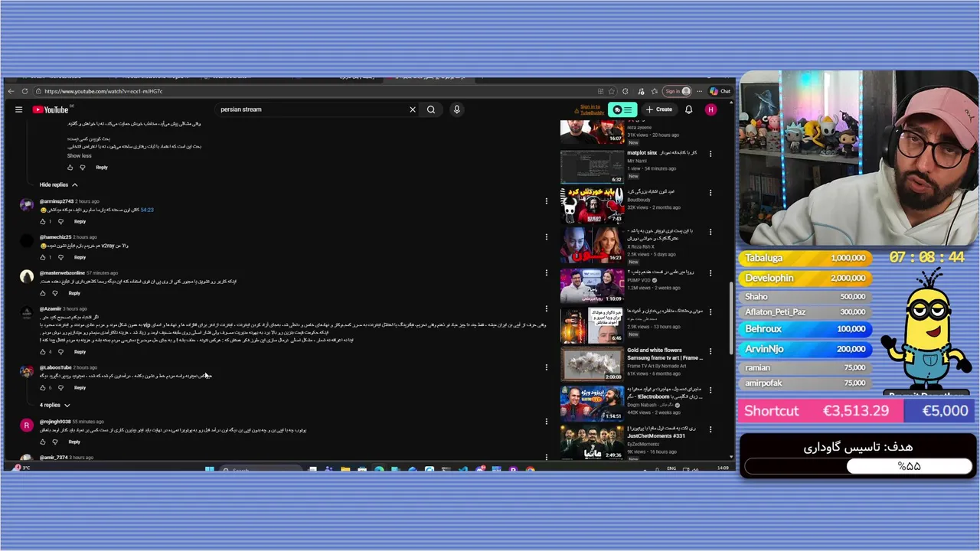Jump to timestamp 54:23 in the comment
This screenshot has width=980, height=551.
[147, 210]
